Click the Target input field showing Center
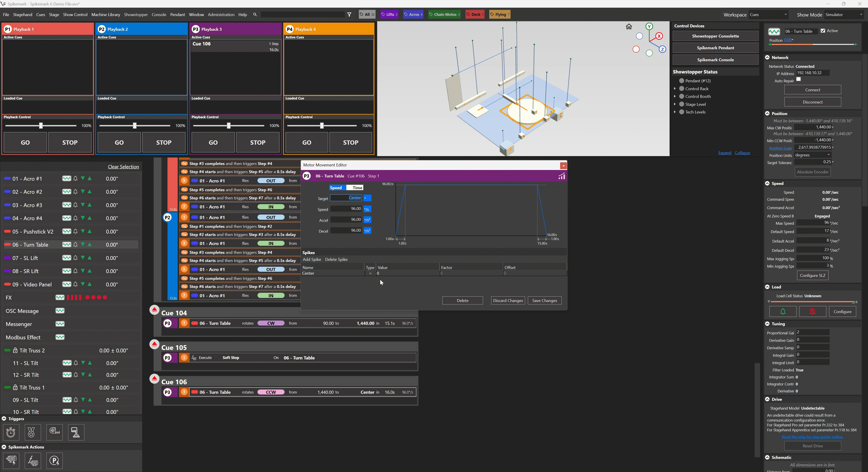868x472 pixels. tap(346, 198)
